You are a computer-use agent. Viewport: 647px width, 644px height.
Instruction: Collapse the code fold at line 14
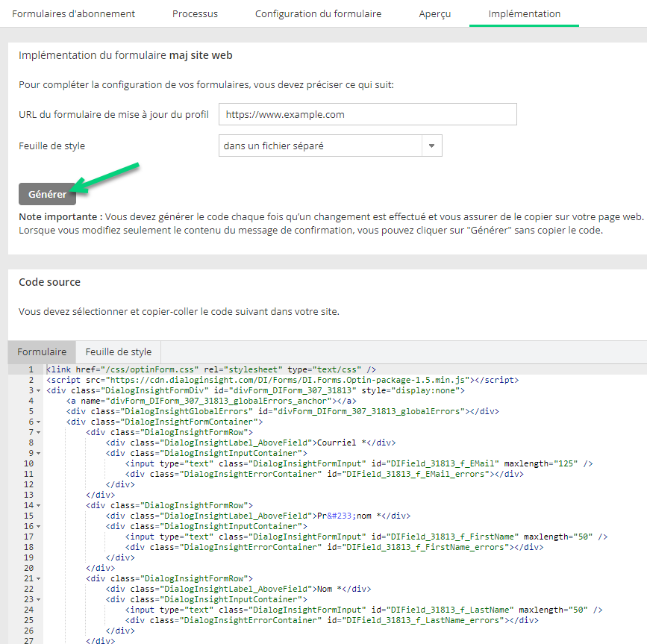click(x=38, y=505)
